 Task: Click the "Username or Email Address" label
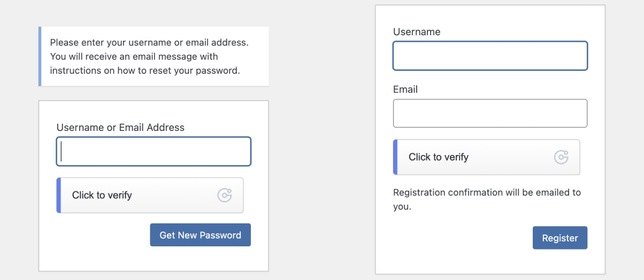coord(120,128)
